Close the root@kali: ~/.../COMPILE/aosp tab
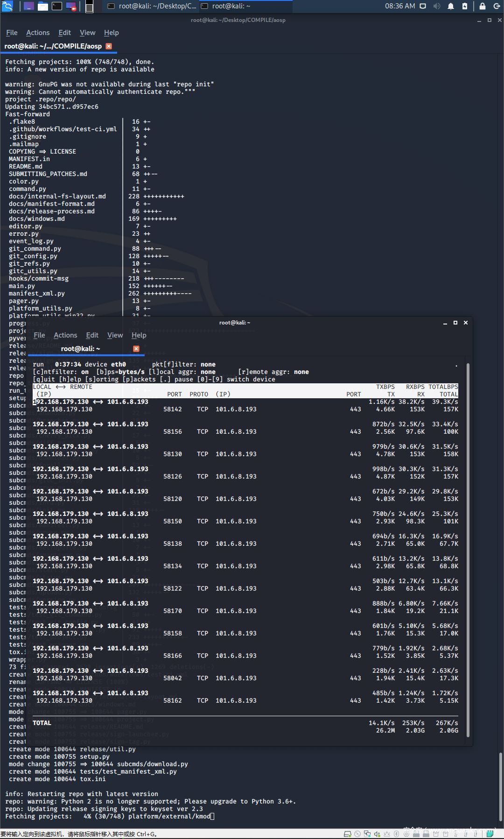Screen dimensions: 504x839 [x=109, y=46]
